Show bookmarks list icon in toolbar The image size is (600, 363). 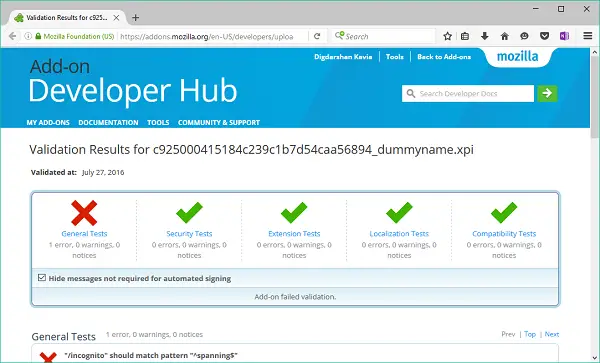coord(465,36)
